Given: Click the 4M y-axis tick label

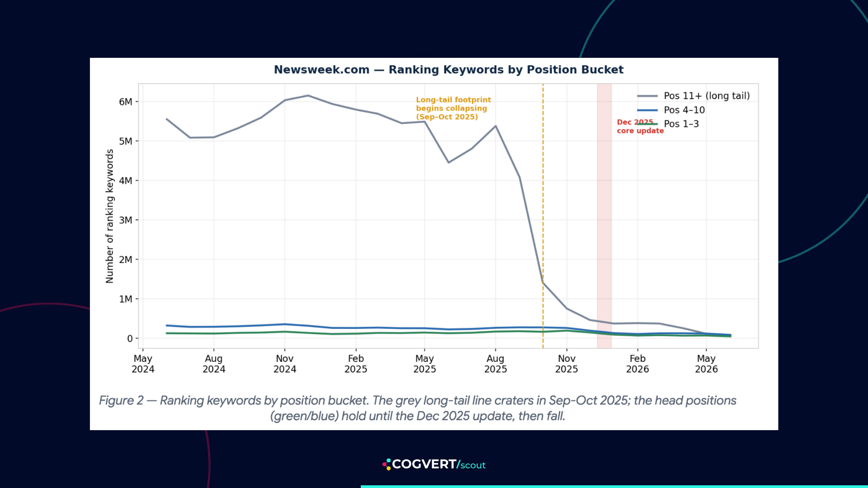Looking at the screenshot, I should tap(126, 181).
